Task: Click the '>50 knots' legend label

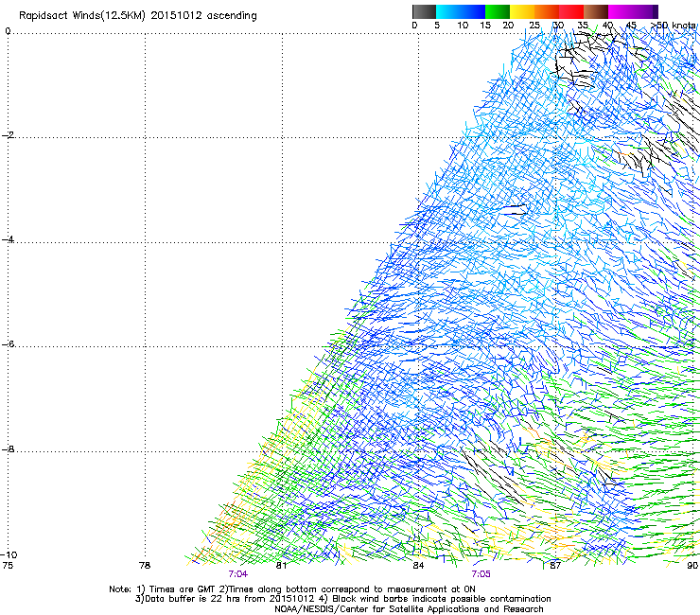Action: point(673,26)
